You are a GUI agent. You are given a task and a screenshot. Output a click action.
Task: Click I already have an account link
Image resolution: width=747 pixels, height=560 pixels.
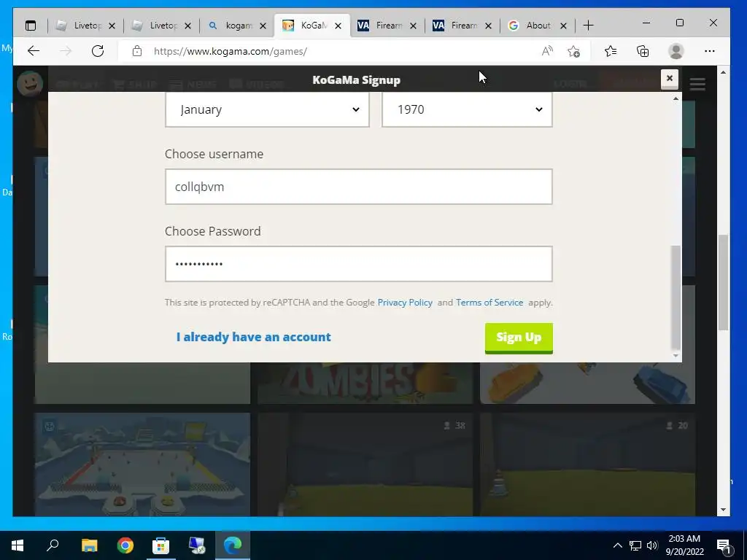tap(253, 337)
